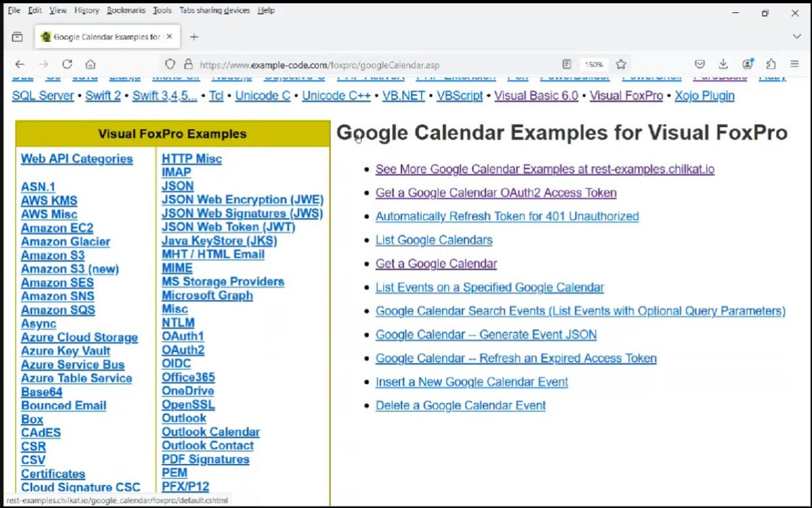The height and width of the screenshot is (508, 812).
Task: Bookmark this page with the star icon
Action: pos(621,64)
